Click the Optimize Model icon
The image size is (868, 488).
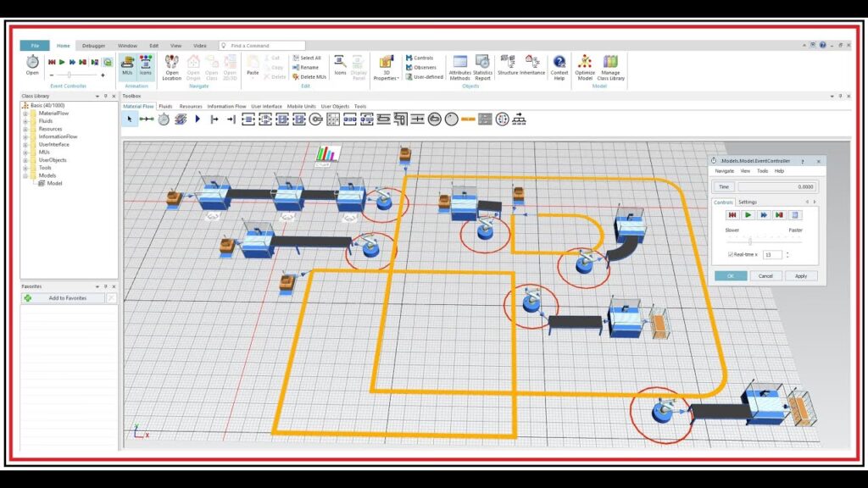tap(585, 64)
